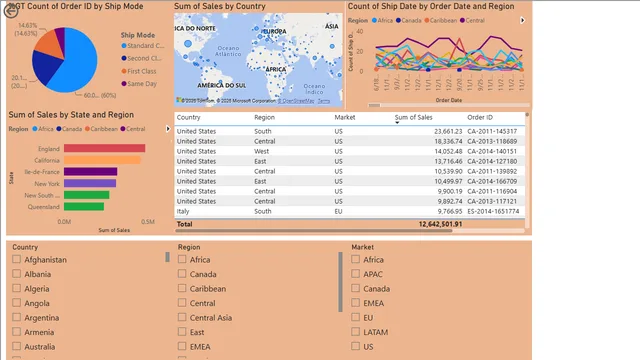640x360 pixels.
Task: Check Algeria country filter
Action: pos(16,288)
